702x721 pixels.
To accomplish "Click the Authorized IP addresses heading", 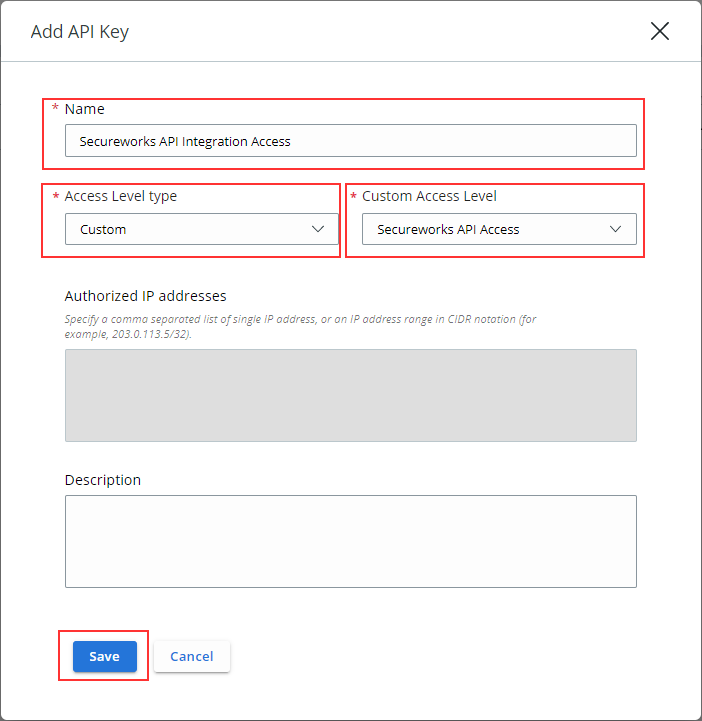I will click(145, 296).
